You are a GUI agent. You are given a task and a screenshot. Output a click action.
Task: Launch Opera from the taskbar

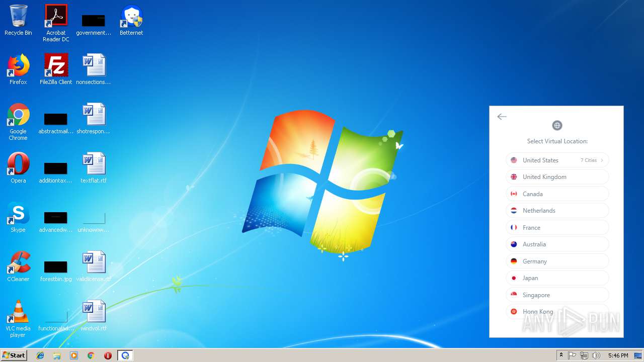[108, 355]
